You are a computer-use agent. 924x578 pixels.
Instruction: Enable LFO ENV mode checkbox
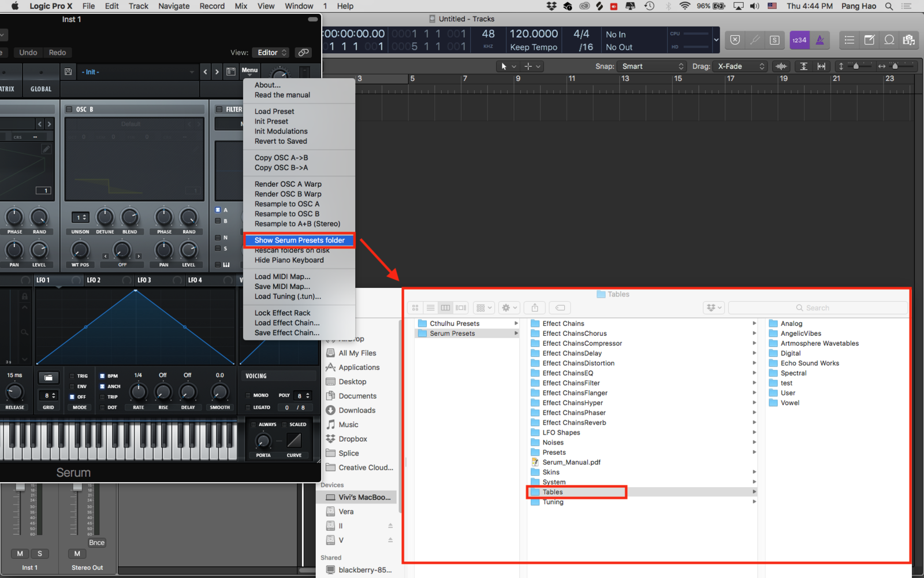click(72, 386)
